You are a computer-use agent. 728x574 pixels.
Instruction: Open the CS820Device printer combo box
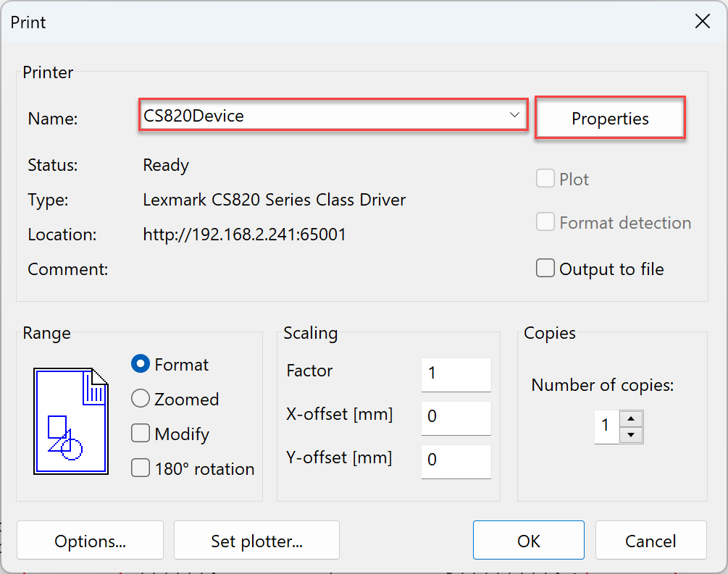[326, 116]
